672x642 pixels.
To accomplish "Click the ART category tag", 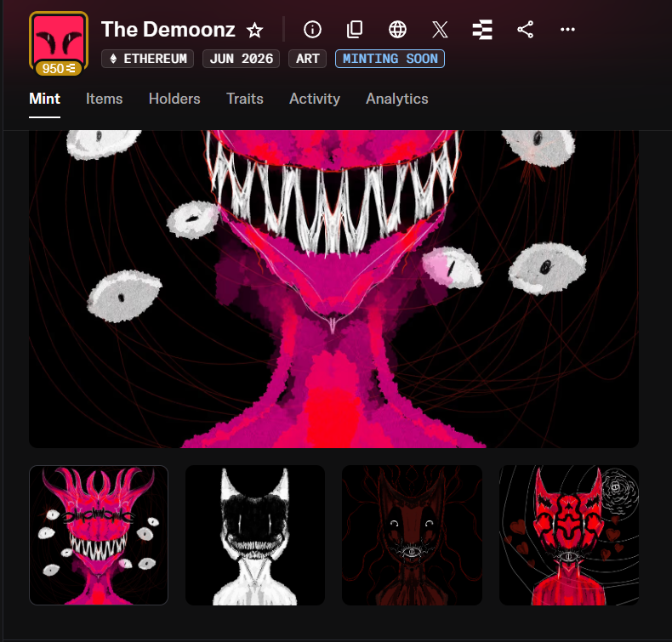I will click(308, 59).
